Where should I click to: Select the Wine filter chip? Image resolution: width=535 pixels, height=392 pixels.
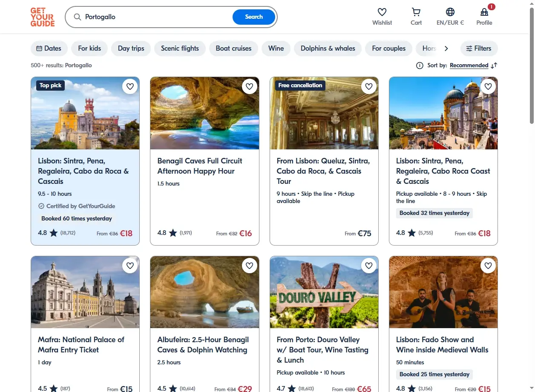pos(276,49)
